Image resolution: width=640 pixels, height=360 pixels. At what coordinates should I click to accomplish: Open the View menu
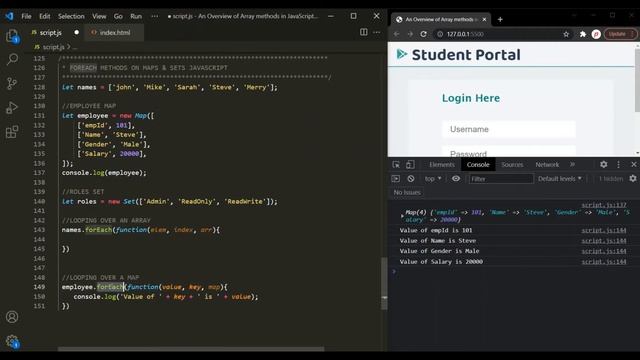coord(99,16)
